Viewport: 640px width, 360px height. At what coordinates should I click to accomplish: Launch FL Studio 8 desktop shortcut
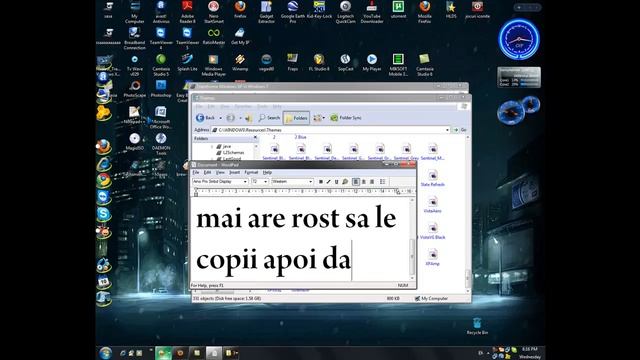319,62
